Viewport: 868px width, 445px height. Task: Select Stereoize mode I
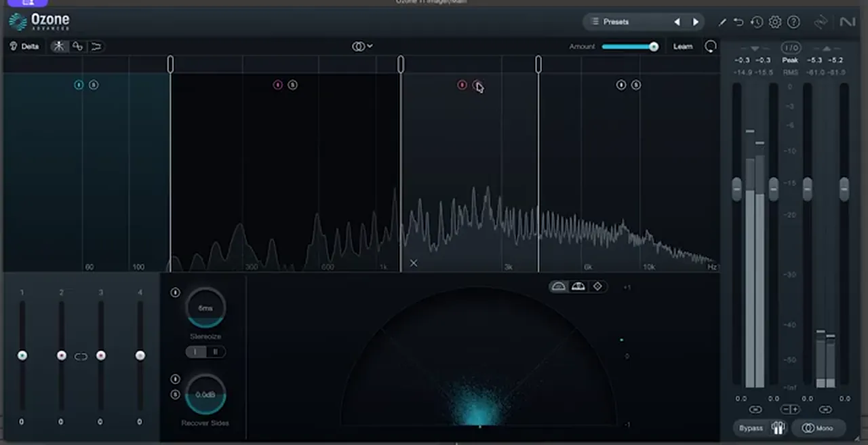click(x=196, y=352)
